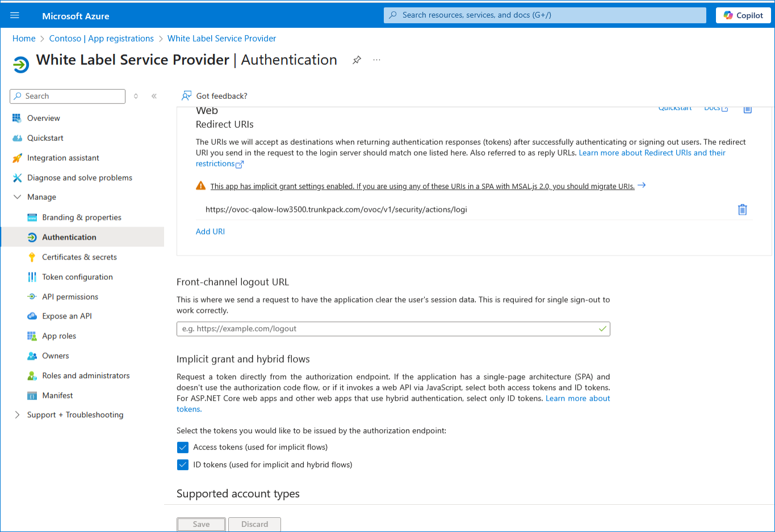Open the Manifest page
775x532 pixels.
coord(57,396)
